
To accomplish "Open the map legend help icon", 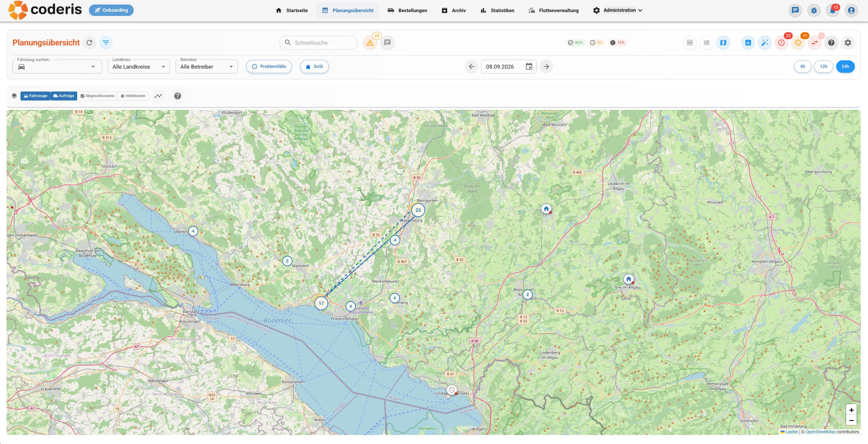I will click(178, 96).
